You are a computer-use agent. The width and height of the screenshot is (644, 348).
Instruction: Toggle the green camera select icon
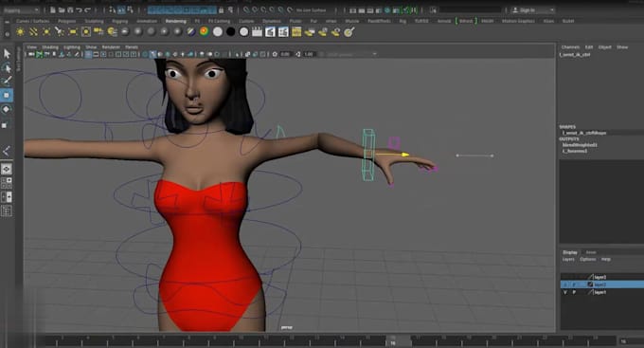point(40,54)
